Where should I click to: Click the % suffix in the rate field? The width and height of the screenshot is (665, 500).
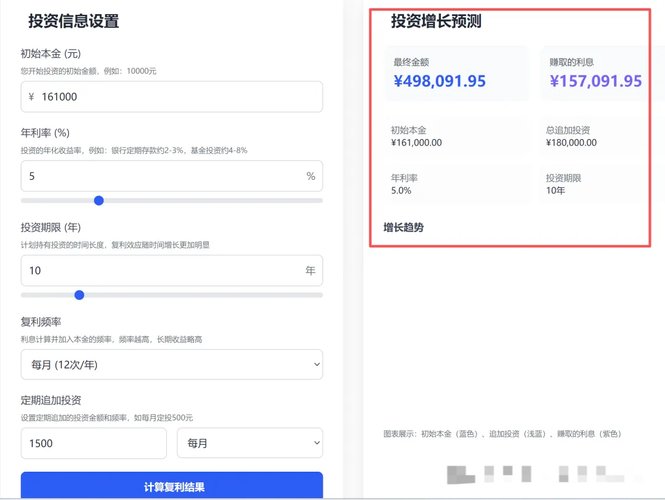coord(311,176)
